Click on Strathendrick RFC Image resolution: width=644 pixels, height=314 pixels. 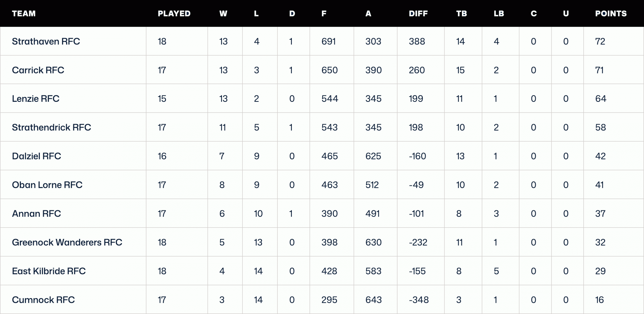[x=51, y=127]
